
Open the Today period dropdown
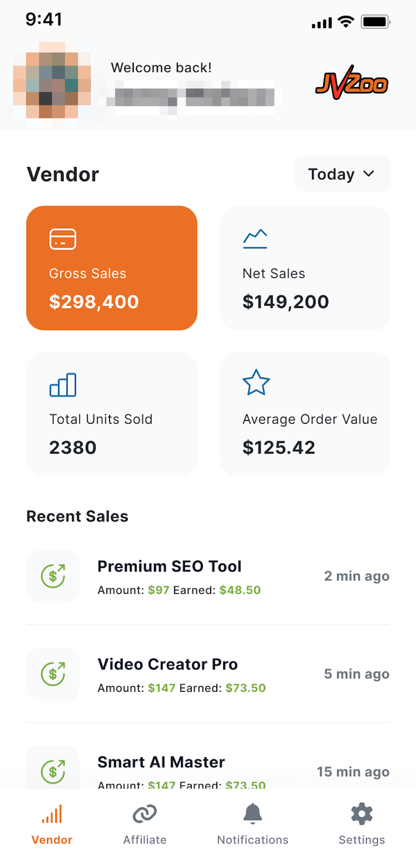click(342, 174)
